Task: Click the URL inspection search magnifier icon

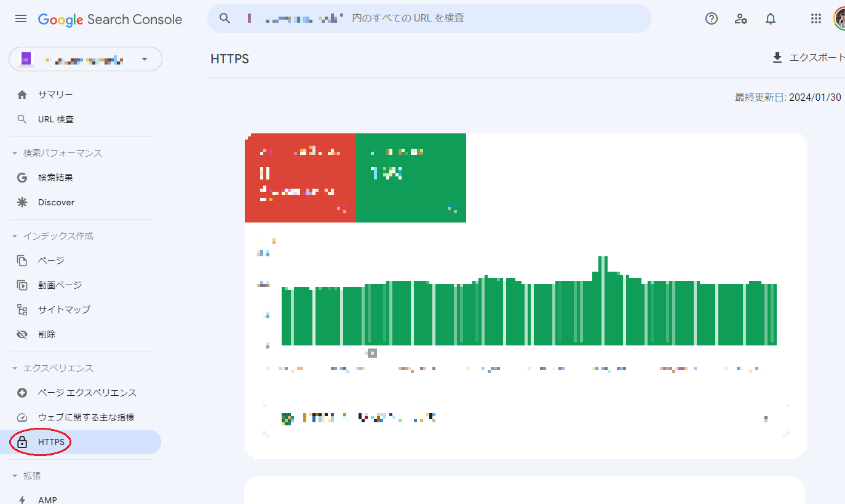Action: point(224,18)
